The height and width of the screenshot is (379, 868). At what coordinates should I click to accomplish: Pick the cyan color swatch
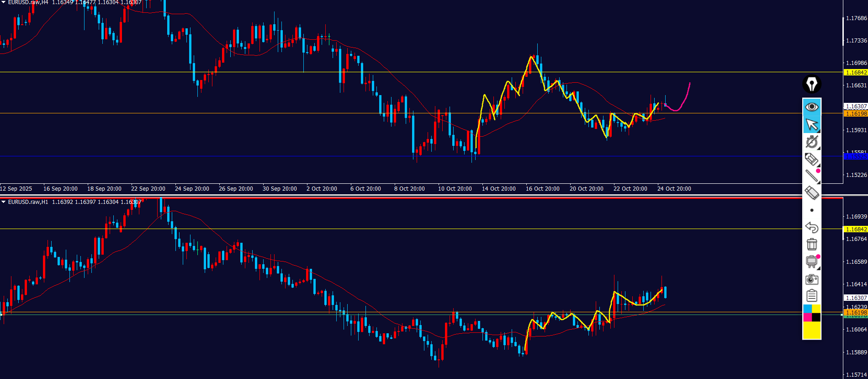[x=807, y=309]
